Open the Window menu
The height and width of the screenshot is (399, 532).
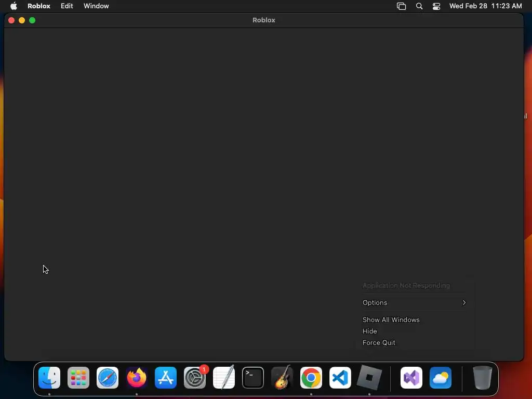tap(96, 6)
